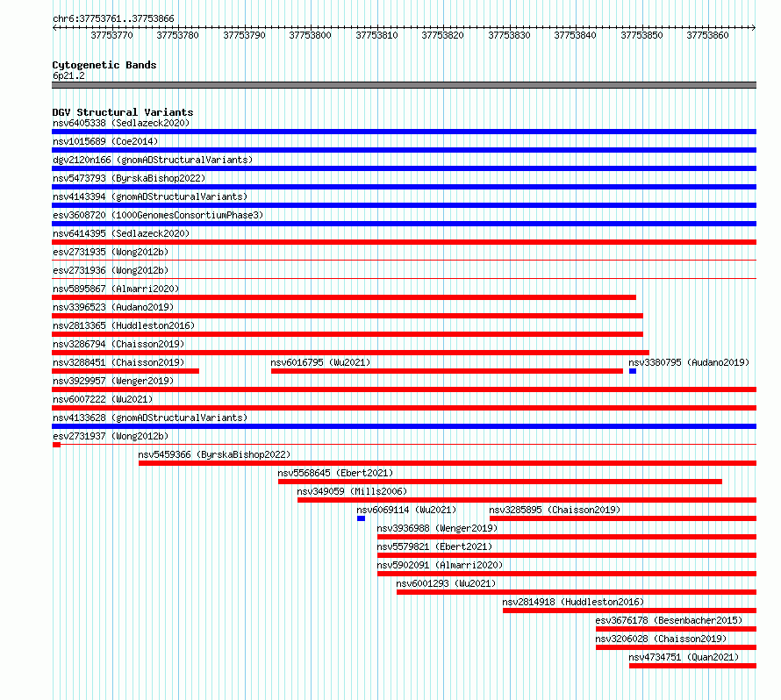Click the red nsv4734751 variant bar

693,666
